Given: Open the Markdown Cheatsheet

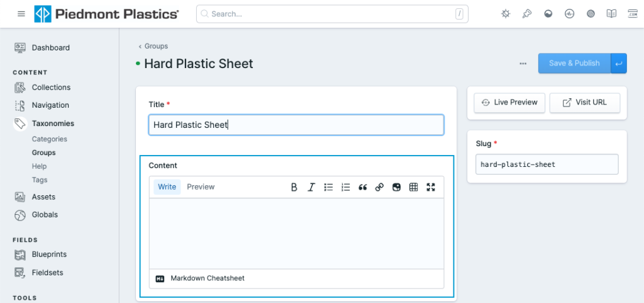Looking at the screenshot, I should 200,278.
